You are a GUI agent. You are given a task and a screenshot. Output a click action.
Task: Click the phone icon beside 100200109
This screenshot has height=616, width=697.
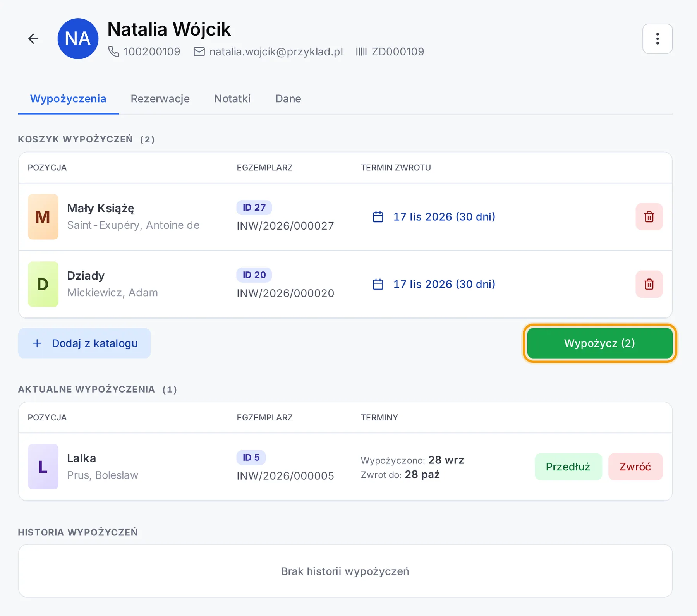point(113,51)
